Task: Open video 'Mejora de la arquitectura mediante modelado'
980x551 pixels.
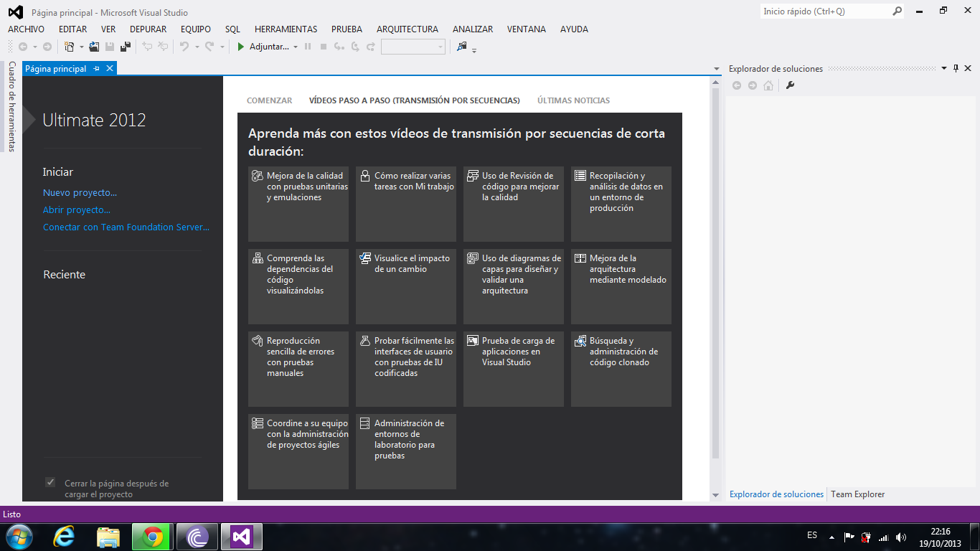Action: point(621,286)
